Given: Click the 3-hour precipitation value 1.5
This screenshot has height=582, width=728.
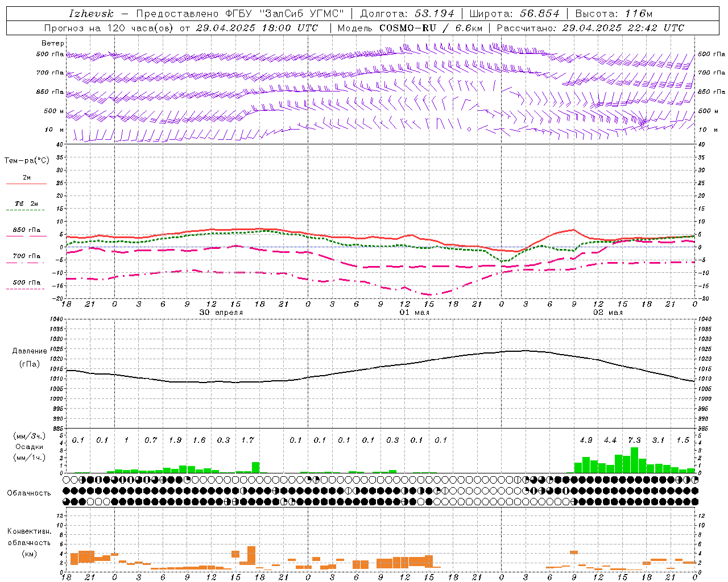Looking at the screenshot, I should pyautogui.click(x=682, y=440).
